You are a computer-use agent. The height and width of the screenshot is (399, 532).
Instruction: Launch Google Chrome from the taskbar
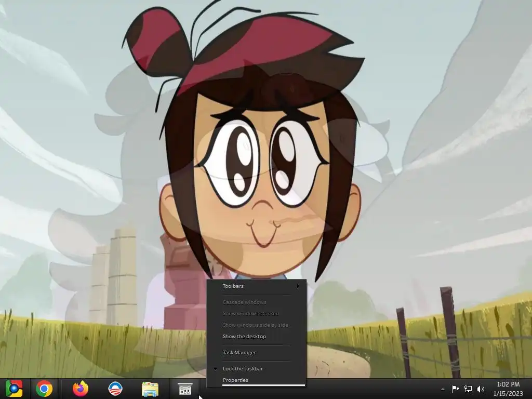point(44,389)
